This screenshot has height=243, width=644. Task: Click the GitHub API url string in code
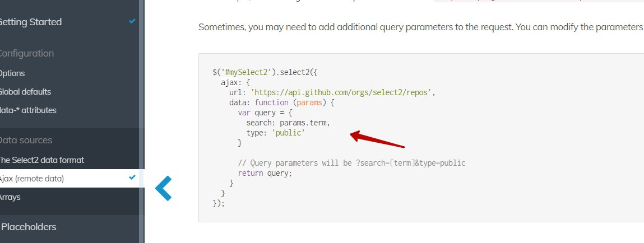point(341,92)
